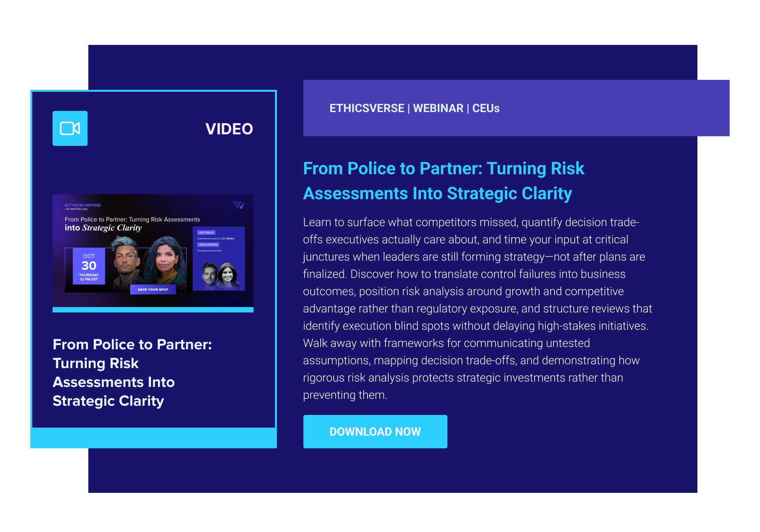Click the Nick Gallo name tag
The image size is (760, 532).
point(206,232)
